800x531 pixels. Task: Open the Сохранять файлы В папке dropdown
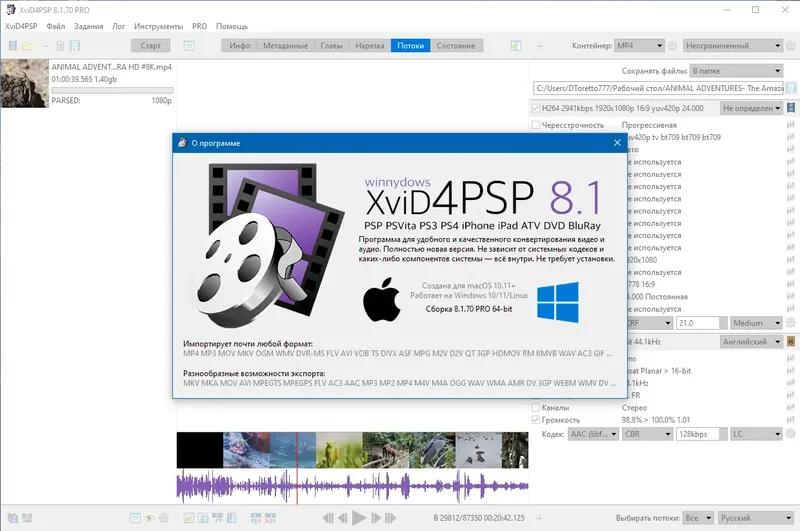(x=736, y=71)
